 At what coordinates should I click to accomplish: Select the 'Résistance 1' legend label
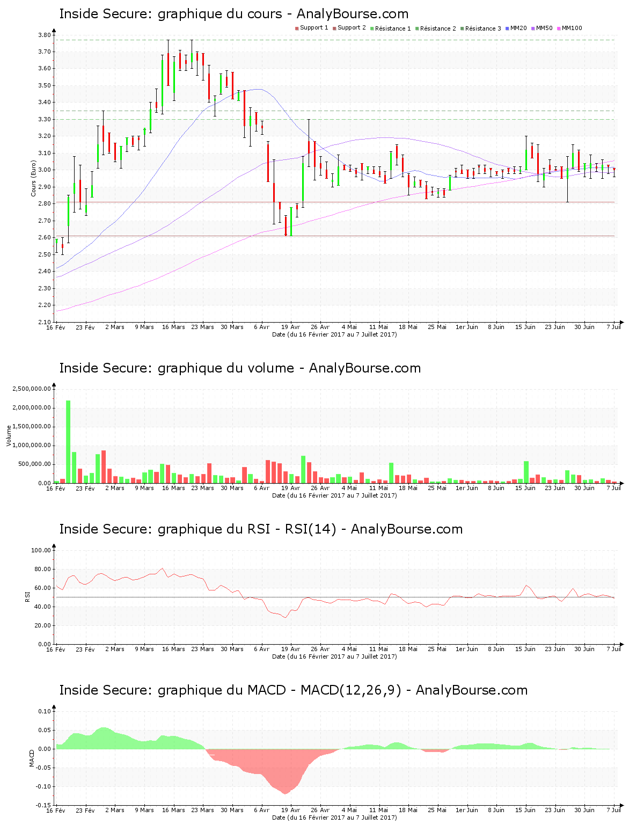click(393, 28)
